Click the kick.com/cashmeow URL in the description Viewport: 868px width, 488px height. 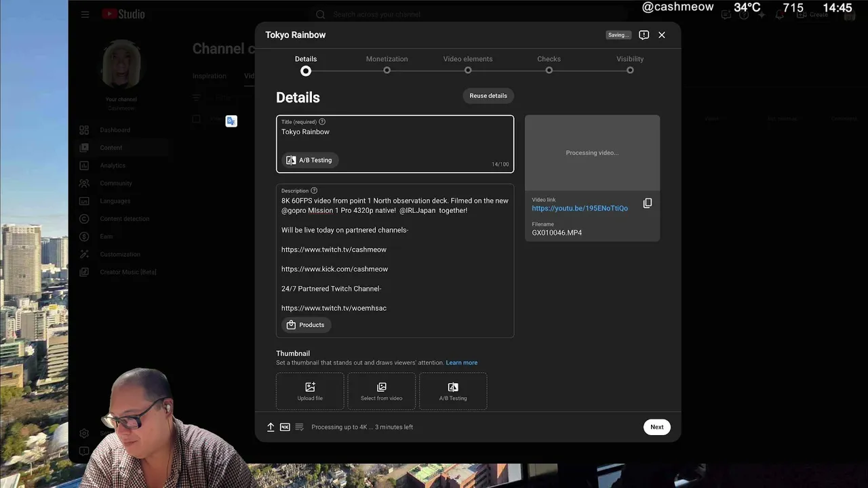coord(334,269)
